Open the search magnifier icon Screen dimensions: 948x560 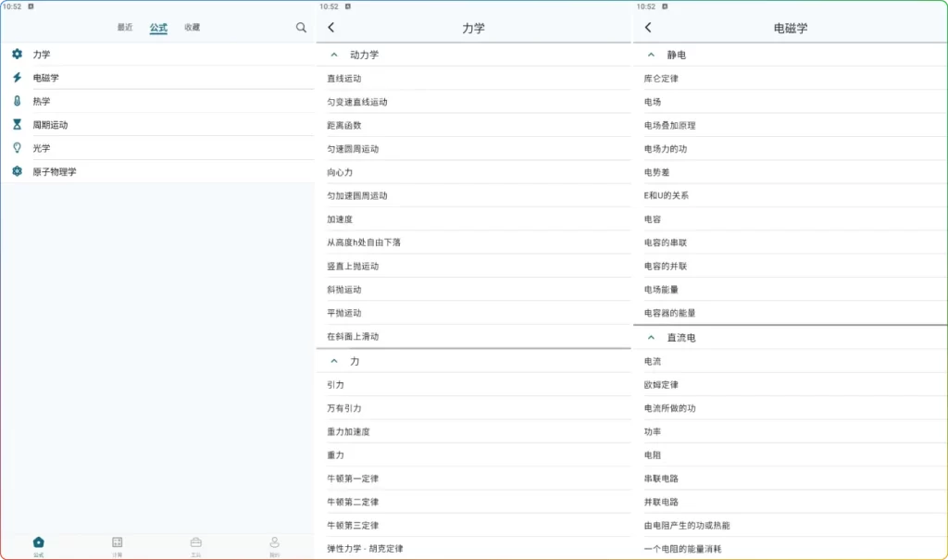(x=301, y=28)
